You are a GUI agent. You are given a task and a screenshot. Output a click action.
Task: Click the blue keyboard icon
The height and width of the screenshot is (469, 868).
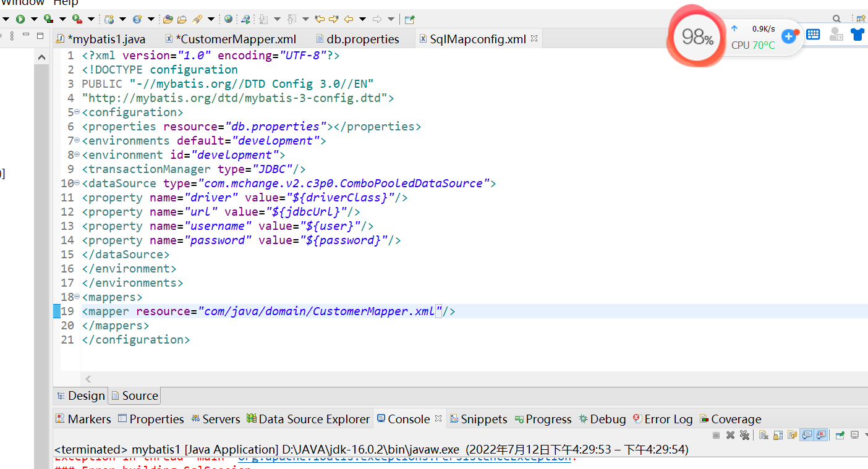tap(813, 35)
